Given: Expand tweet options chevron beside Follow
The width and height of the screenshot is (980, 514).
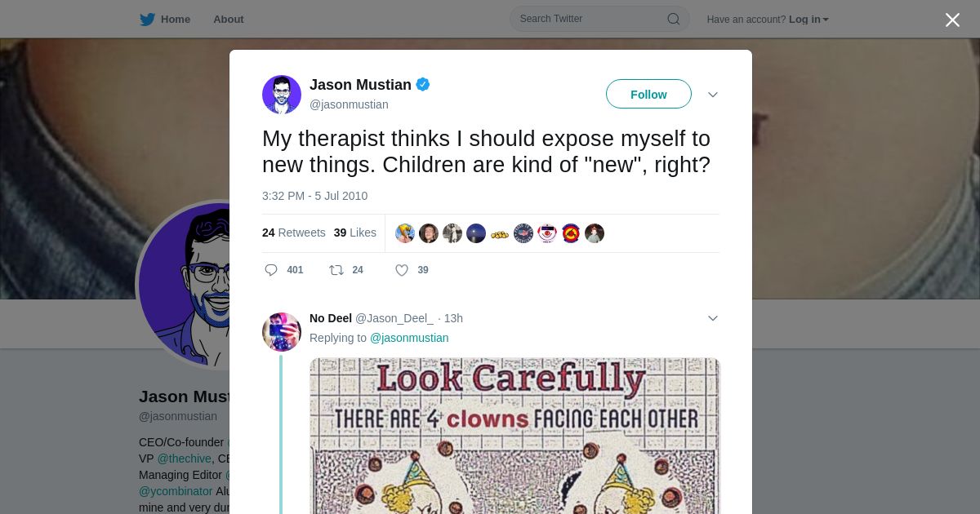Looking at the screenshot, I should coord(713,95).
